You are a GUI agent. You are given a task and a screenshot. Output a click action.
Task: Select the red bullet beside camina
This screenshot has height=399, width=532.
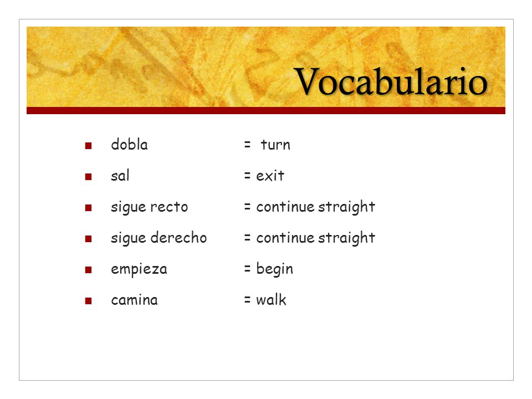(x=89, y=301)
